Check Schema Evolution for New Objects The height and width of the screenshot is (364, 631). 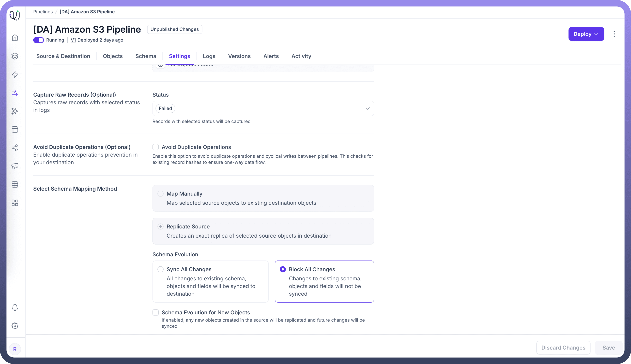pyautogui.click(x=156, y=312)
